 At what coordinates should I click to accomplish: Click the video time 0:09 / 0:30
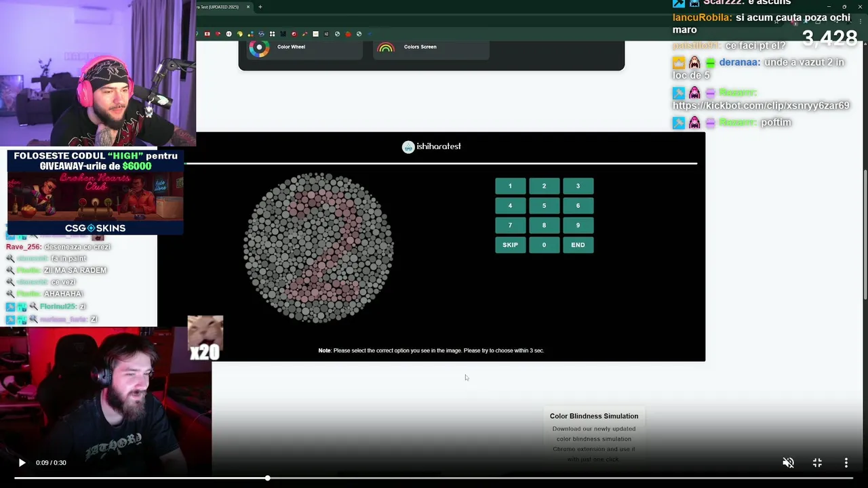51,463
